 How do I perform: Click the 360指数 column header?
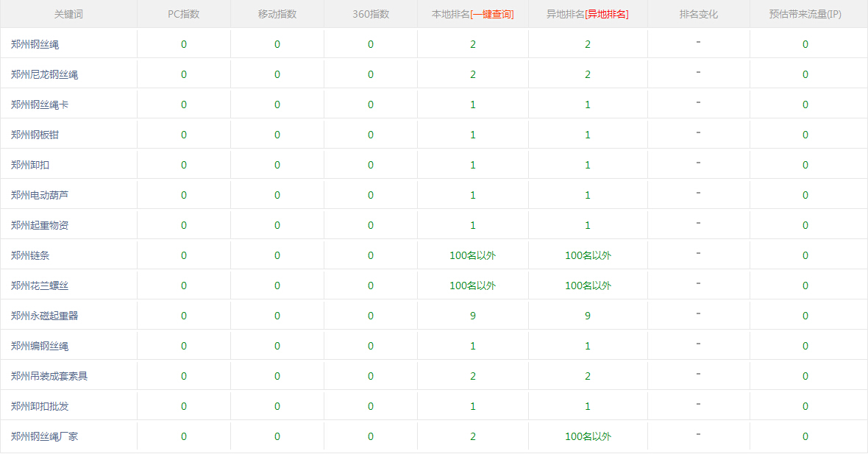371,14
